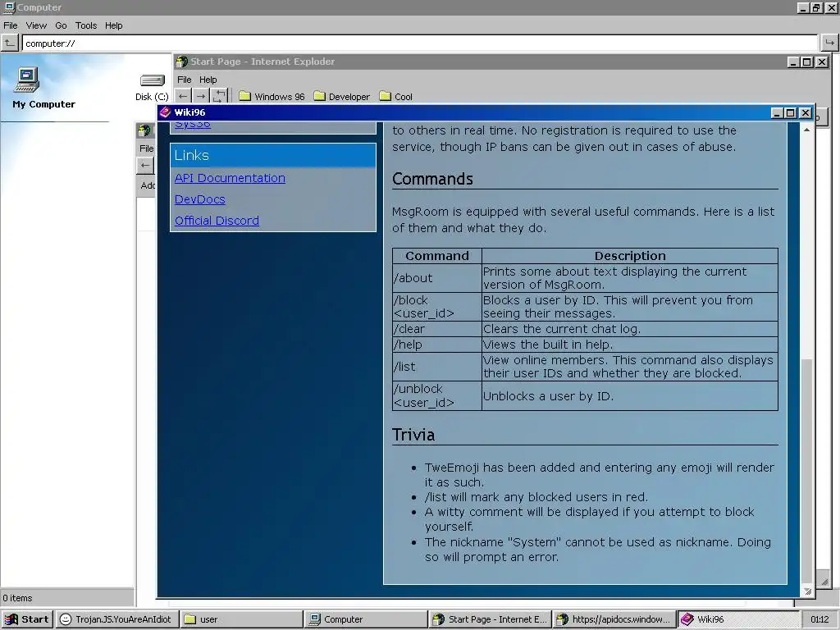Click the 01:12 taskbar clock
Screen dimensions: 840x630
tap(819, 619)
